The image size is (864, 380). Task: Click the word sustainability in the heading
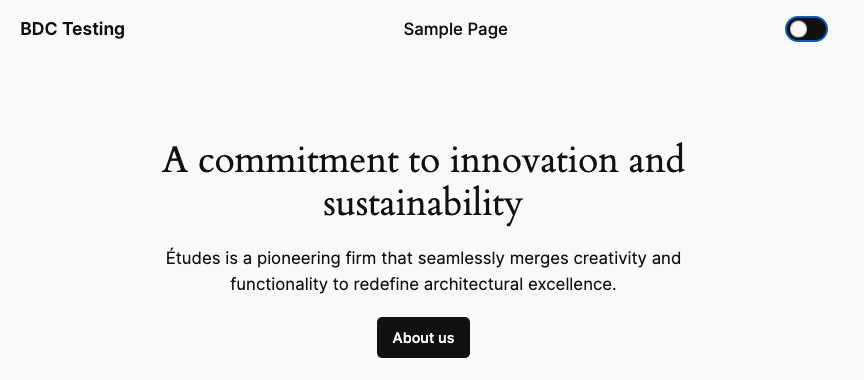[x=423, y=205]
